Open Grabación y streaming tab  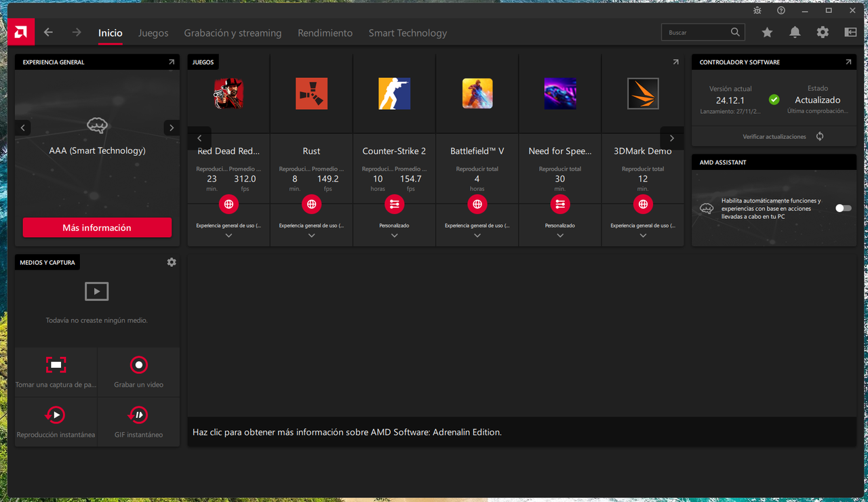point(233,33)
